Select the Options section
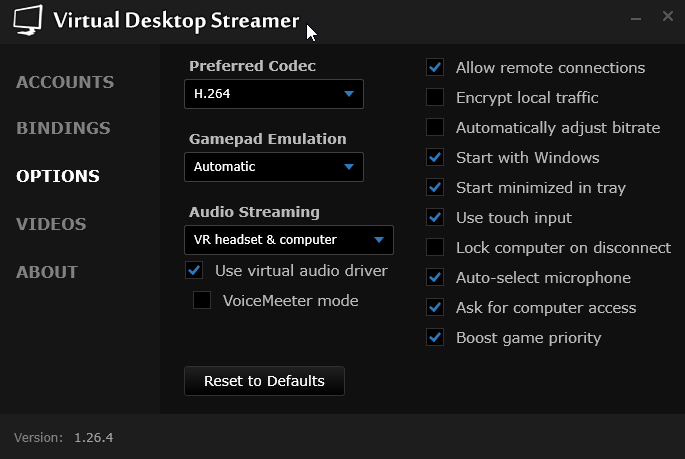Image resolution: width=685 pixels, height=459 pixels. point(58,176)
